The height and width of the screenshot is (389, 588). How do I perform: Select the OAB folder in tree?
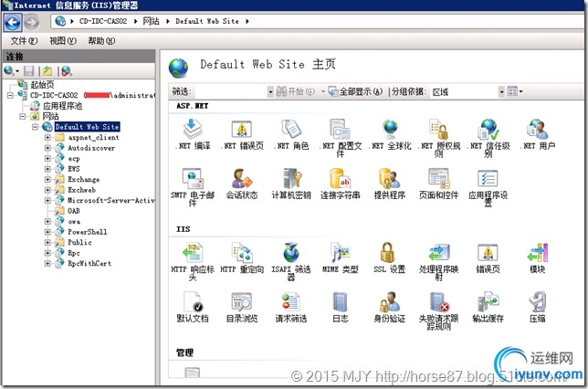[73, 211]
